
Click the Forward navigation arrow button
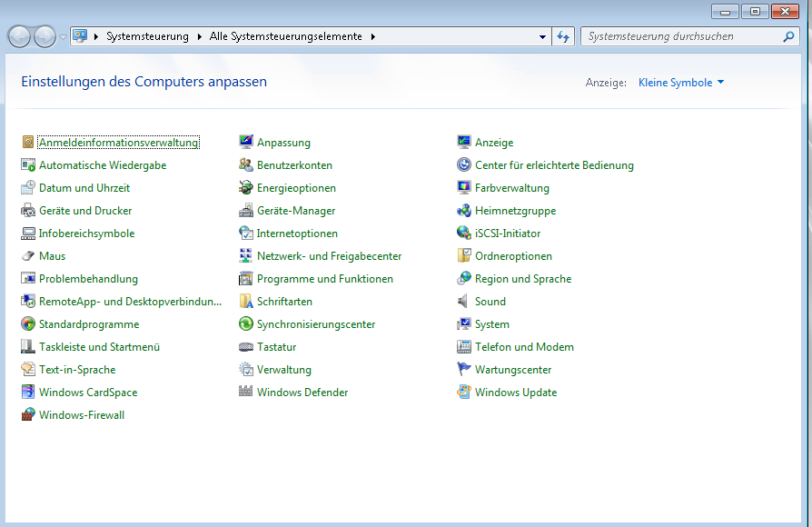click(45, 36)
